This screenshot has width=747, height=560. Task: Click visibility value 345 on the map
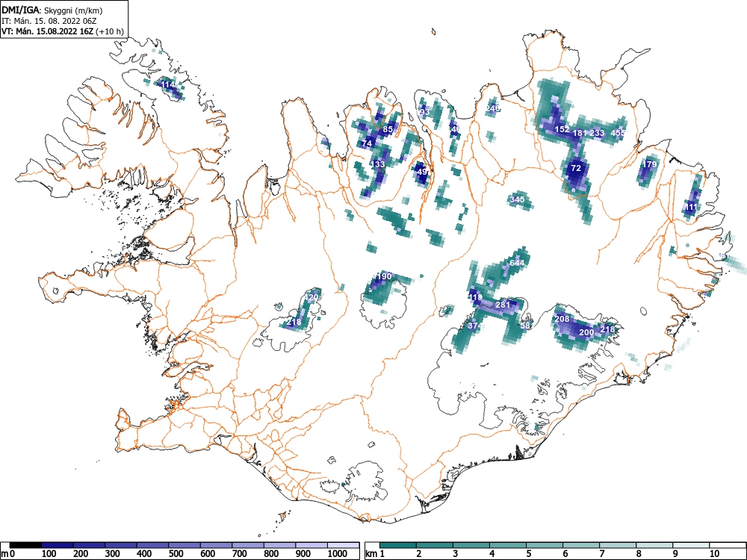click(x=517, y=199)
